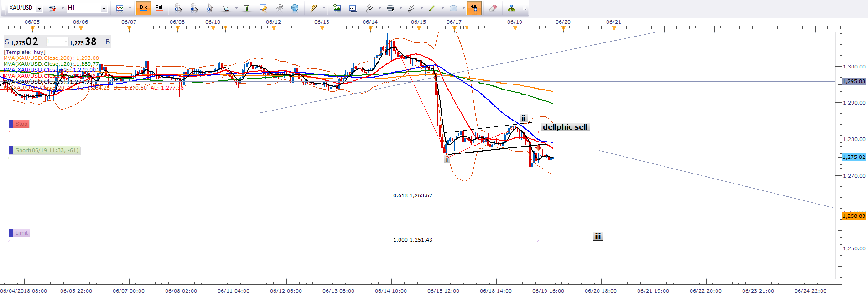Click the red Stop order label
Screen dimensions: 868x295
21,124
